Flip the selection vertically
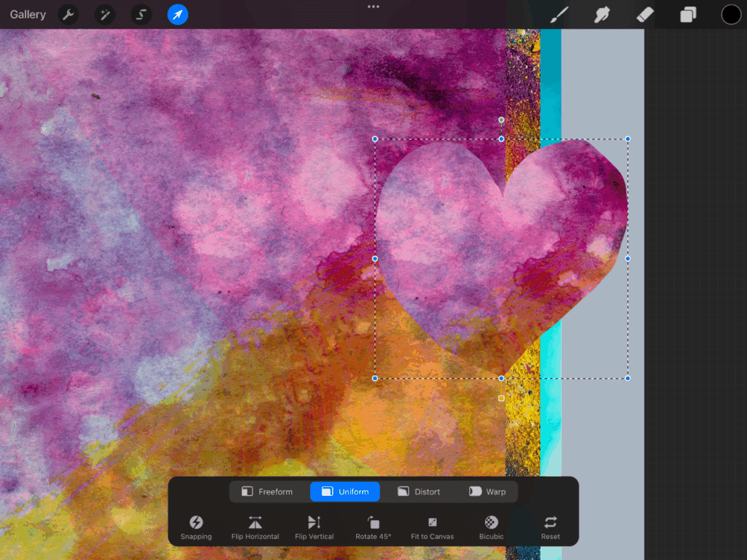This screenshot has height=560, width=747. (314, 527)
